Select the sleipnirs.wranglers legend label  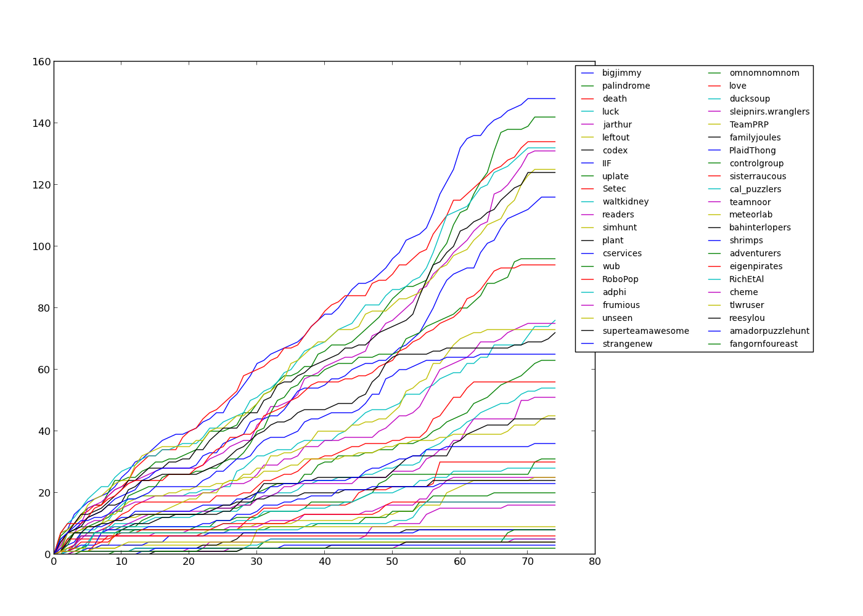769,111
